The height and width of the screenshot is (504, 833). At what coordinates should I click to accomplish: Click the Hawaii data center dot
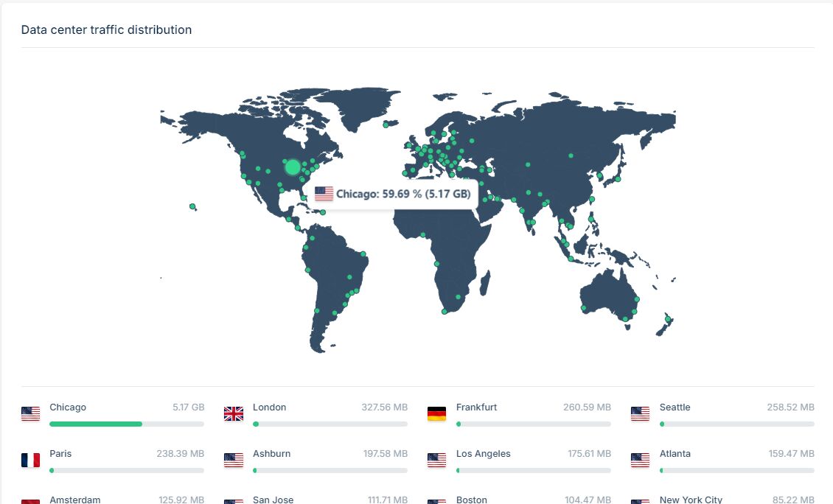tap(192, 206)
